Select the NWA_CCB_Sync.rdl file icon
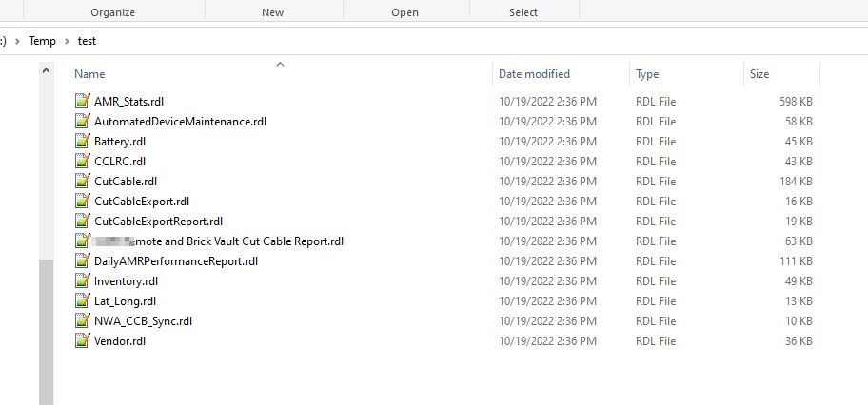This screenshot has width=868, height=405. [x=82, y=320]
